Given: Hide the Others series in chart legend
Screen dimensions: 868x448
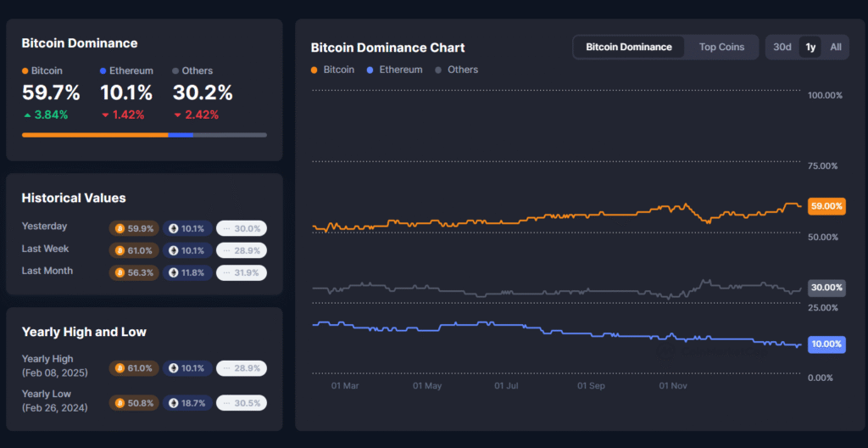Looking at the screenshot, I should point(456,70).
